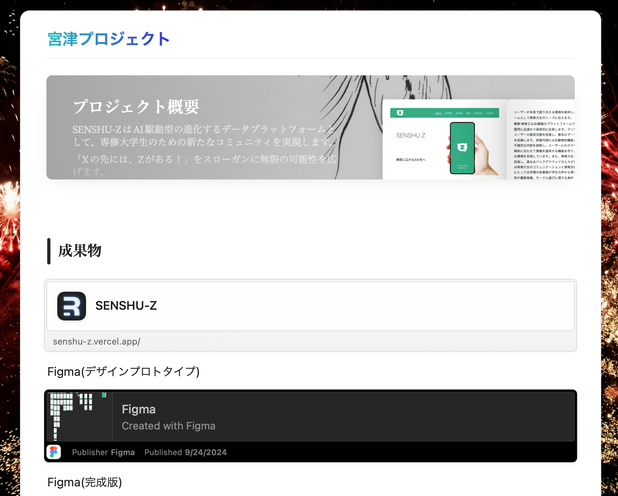Open the SENSHU-Z app icon

point(71,306)
